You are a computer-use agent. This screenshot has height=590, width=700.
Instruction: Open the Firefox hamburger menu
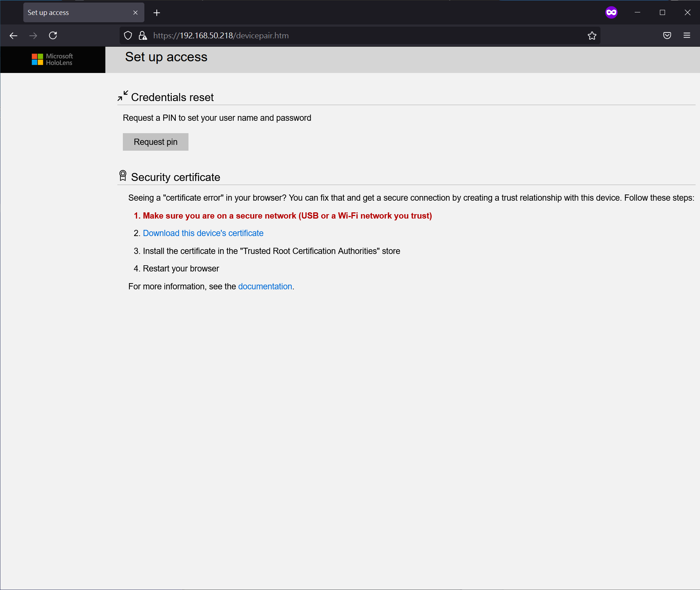(x=687, y=35)
